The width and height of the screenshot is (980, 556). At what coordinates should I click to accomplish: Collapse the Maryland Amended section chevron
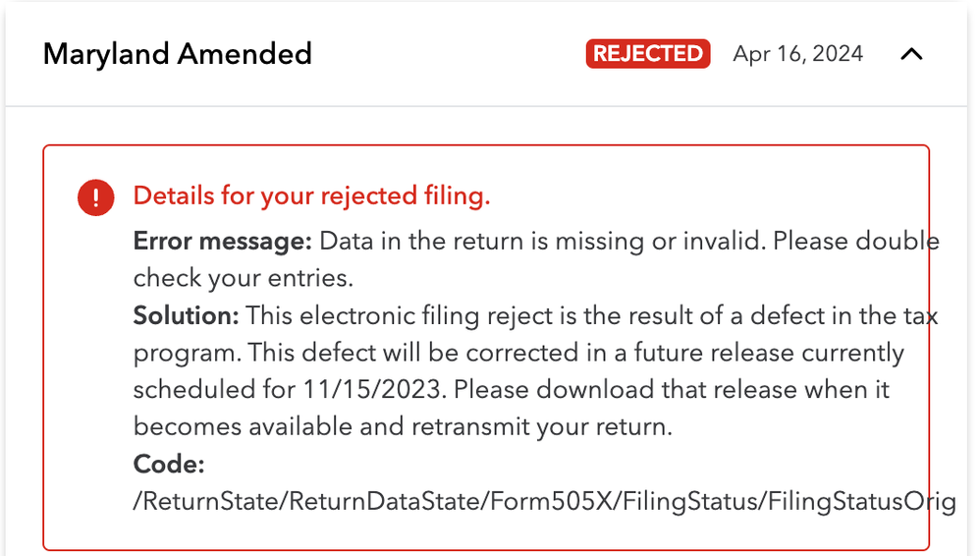coord(911,54)
